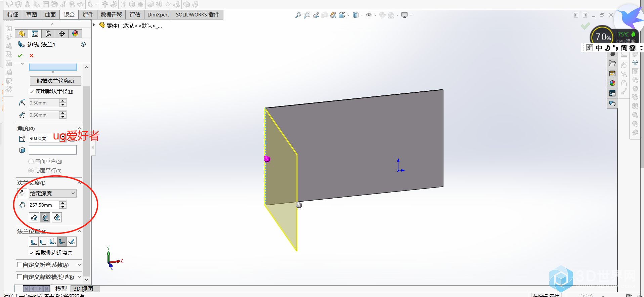Select 与面垂直 radio option
Viewport: 644px width, 297px height.
click(31, 161)
